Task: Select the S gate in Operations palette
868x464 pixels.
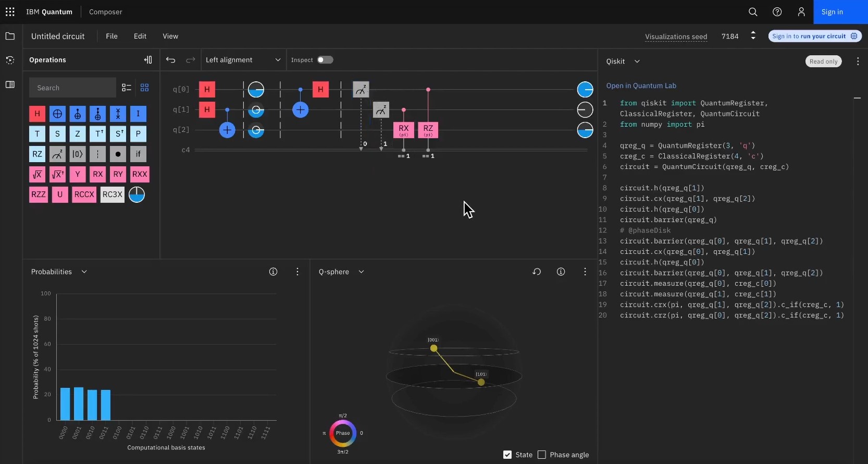Action: pyautogui.click(x=57, y=134)
